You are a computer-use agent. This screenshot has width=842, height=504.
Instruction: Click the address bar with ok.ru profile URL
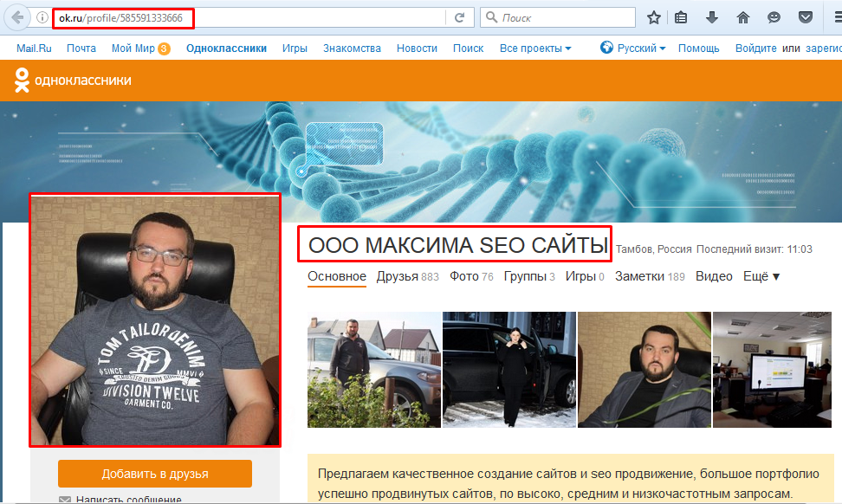point(250,17)
